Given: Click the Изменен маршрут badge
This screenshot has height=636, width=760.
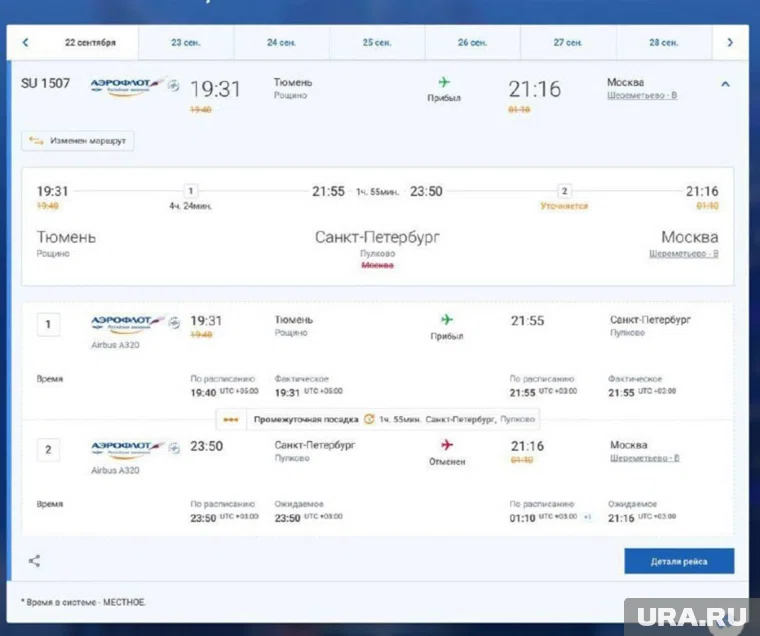Looking at the screenshot, I should coord(78,141).
